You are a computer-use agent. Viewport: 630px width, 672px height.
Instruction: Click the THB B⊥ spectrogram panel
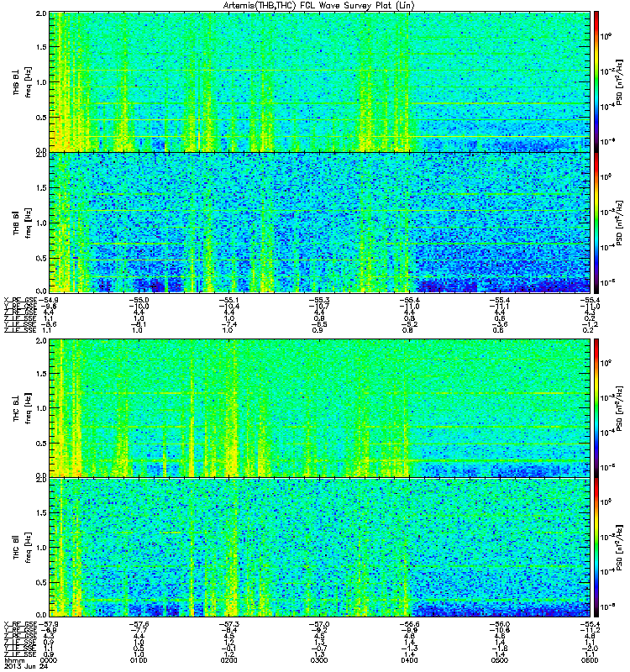coord(319,81)
